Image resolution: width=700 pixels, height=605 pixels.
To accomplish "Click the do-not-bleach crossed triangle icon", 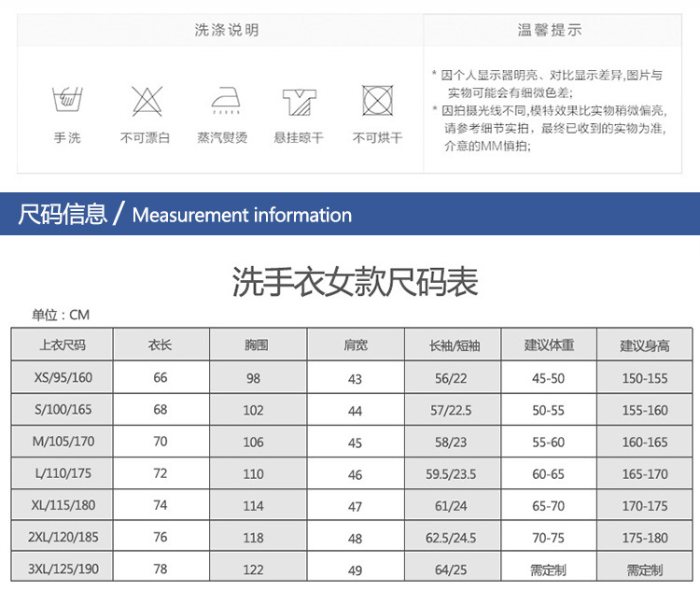I will (145, 100).
